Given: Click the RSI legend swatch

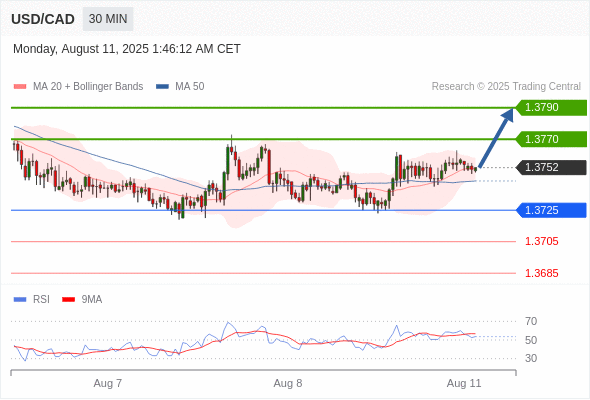Looking at the screenshot, I should pos(20,300).
